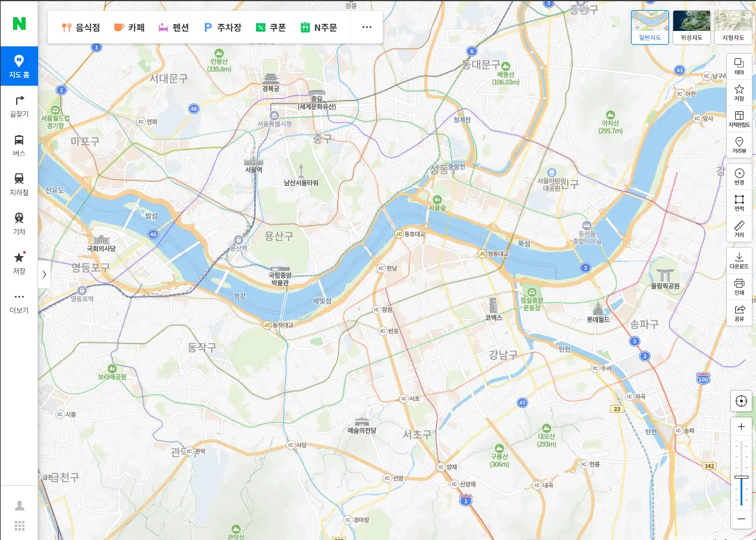Click the 강남구 district label
The image size is (756, 540).
coord(504,355)
